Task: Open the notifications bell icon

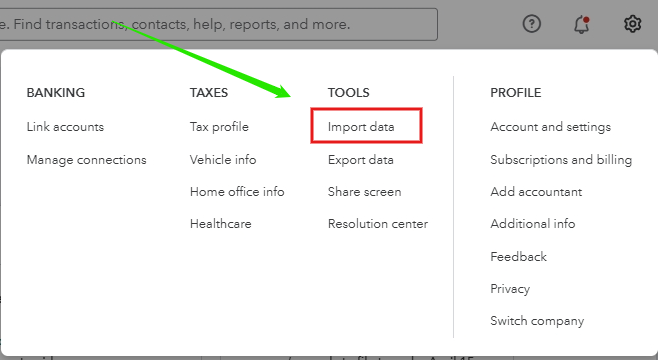Action: click(x=582, y=24)
